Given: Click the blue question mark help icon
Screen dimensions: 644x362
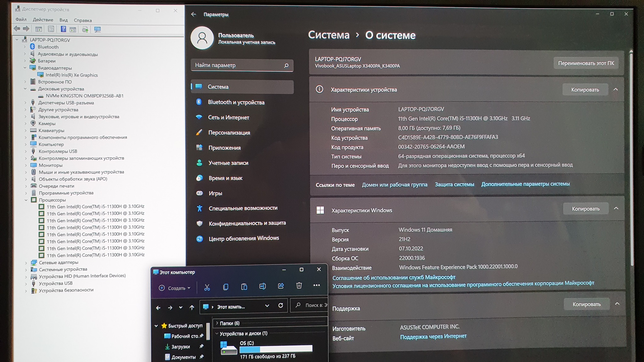Looking at the screenshot, I should point(63,29).
